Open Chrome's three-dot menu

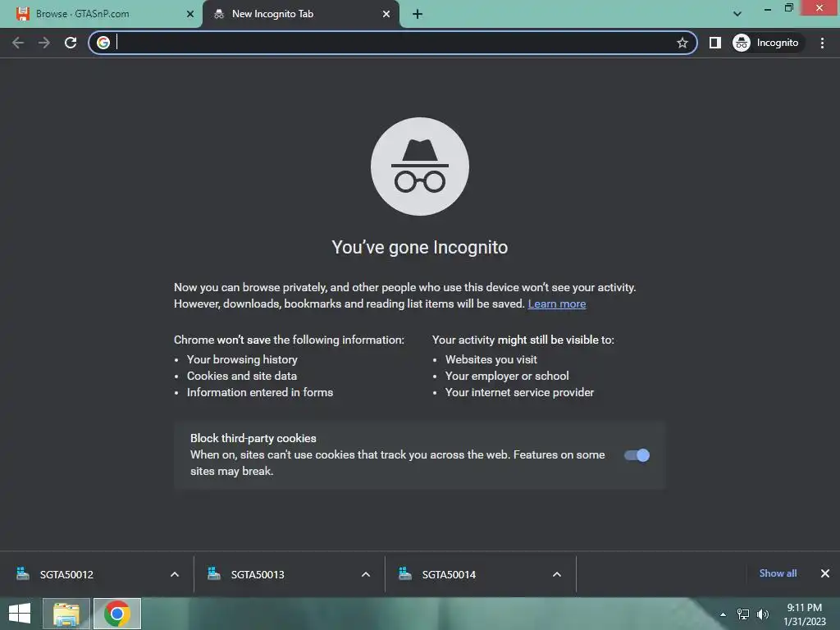coord(822,43)
